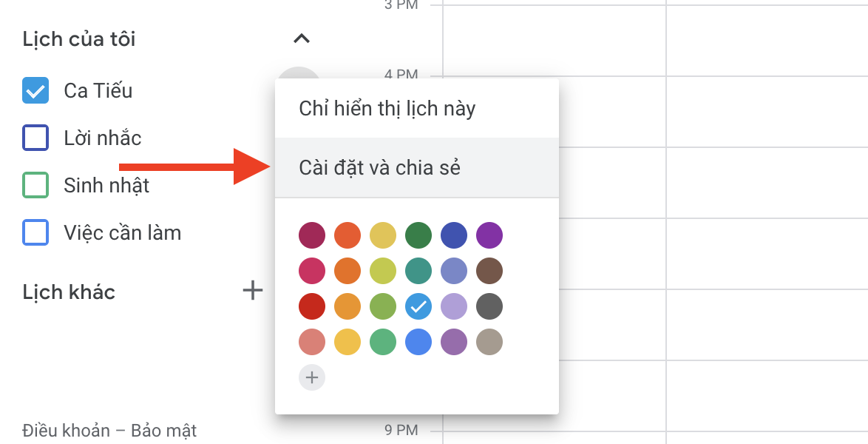Viewport: 868px width, 444px height.
Task: Add a custom color with plus icon
Action: tap(312, 377)
